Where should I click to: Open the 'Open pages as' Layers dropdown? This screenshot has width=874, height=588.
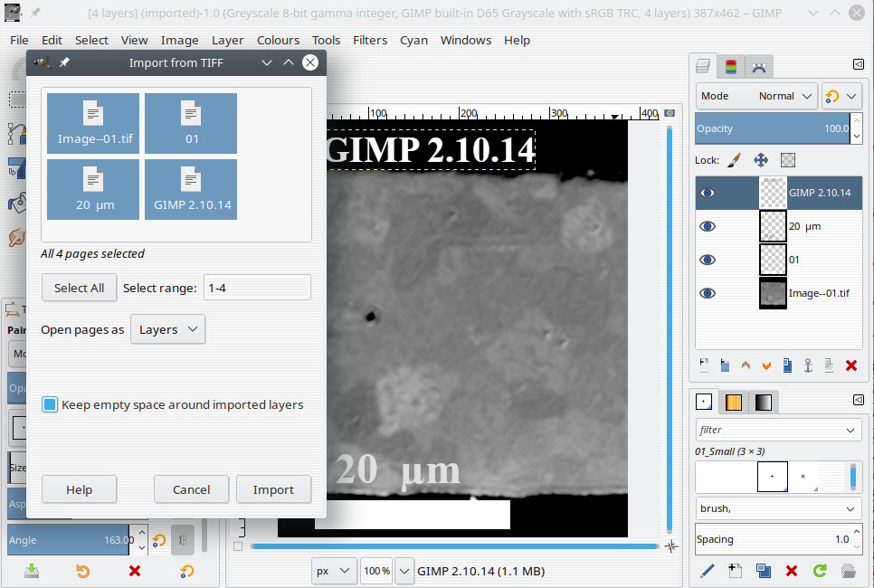(x=168, y=329)
